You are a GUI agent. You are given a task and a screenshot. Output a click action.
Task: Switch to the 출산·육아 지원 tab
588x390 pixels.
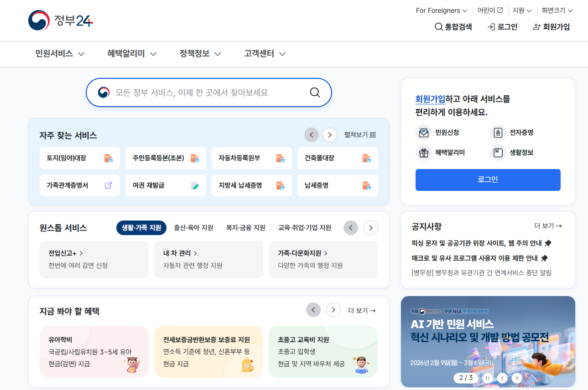(x=193, y=227)
